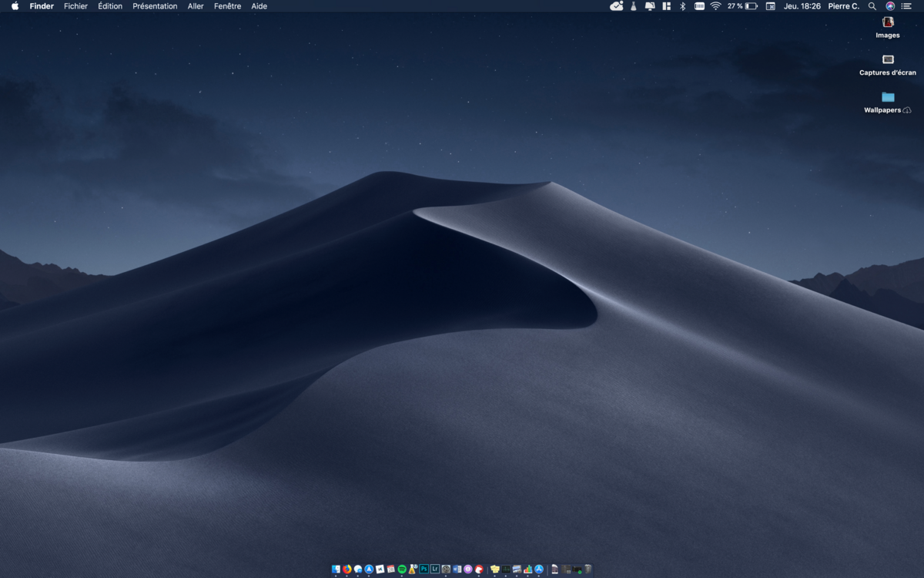
Task: Open Spotlight search magnifier
Action: (872, 6)
